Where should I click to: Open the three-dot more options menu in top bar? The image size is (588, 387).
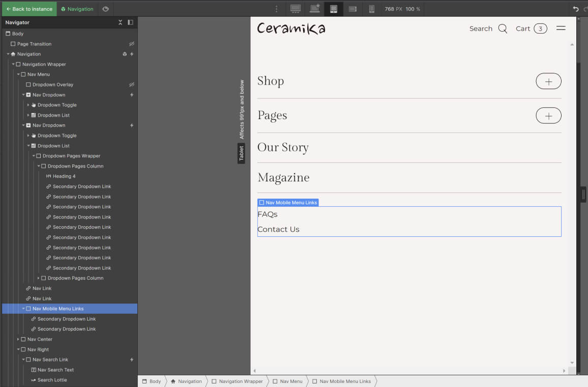276,9
